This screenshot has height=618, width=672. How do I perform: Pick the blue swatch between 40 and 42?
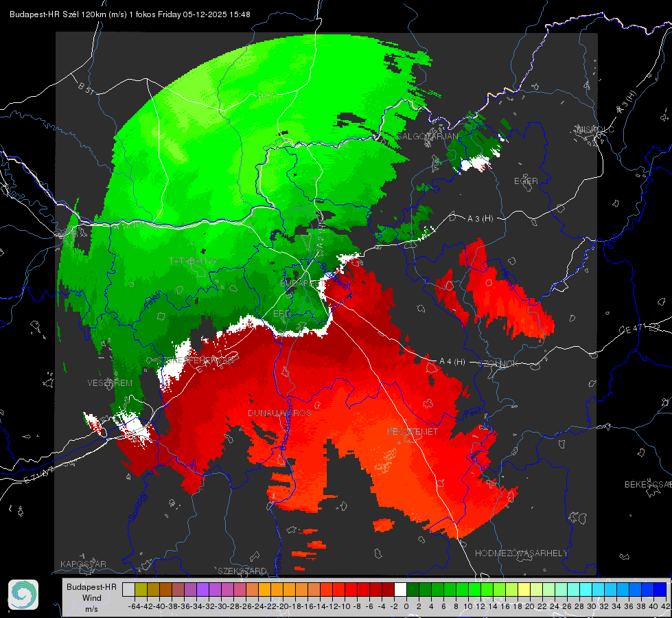point(660,590)
